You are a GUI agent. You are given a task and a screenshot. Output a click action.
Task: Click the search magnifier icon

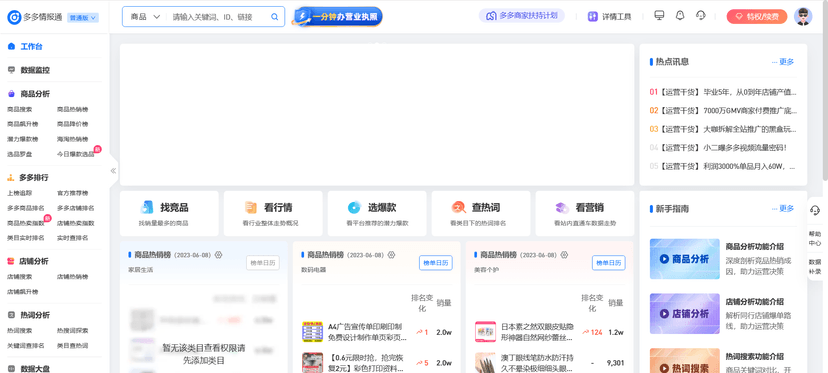point(275,17)
